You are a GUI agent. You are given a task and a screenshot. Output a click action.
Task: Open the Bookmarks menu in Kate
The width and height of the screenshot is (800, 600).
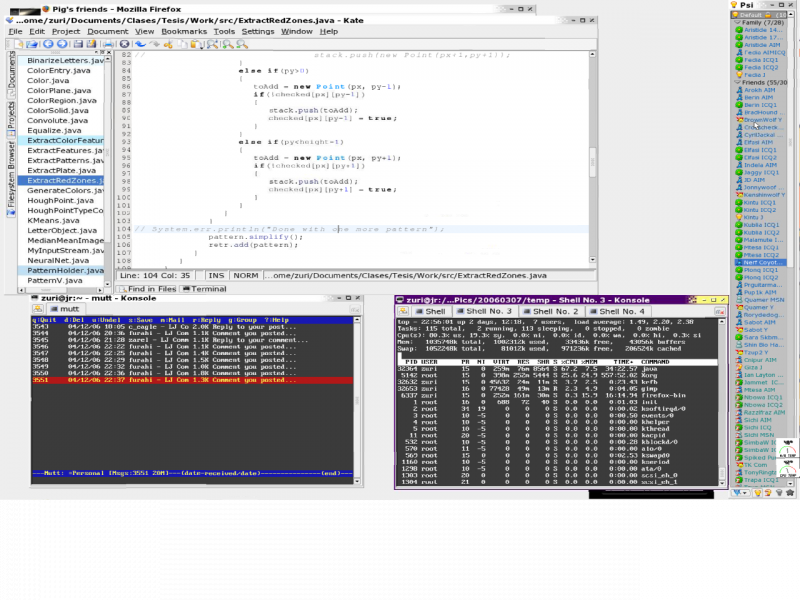click(184, 31)
